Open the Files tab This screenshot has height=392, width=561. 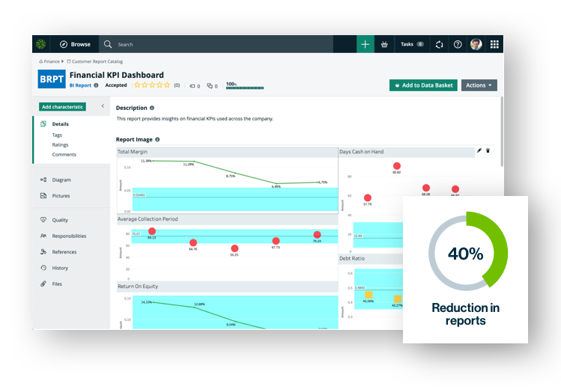pyautogui.click(x=57, y=284)
